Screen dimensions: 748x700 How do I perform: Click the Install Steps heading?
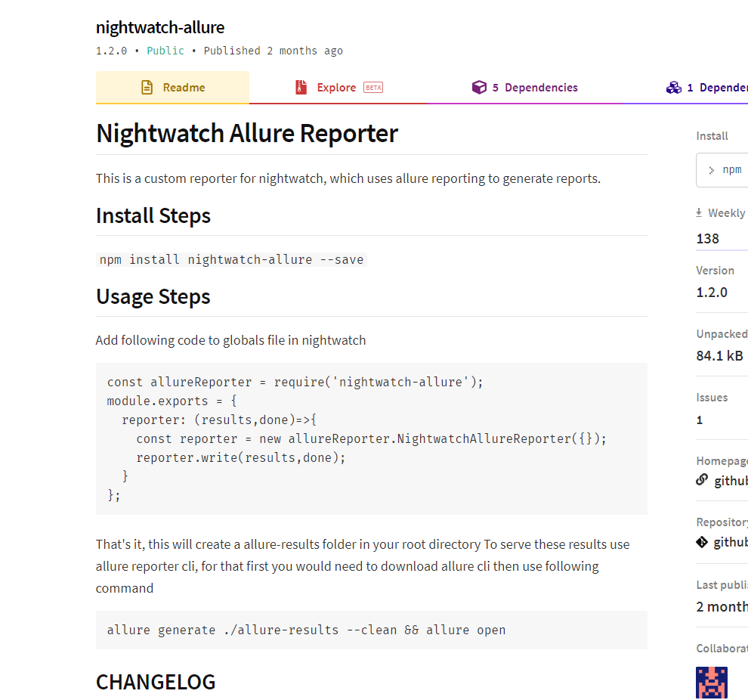[x=153, y=215]
